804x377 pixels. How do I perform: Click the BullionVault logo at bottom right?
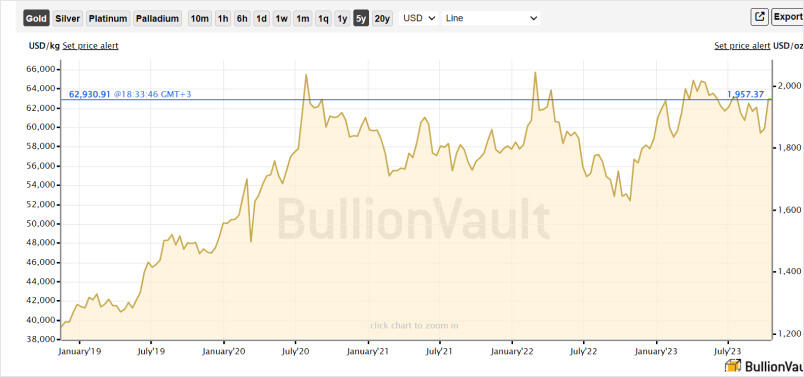(x=764, y=366)
